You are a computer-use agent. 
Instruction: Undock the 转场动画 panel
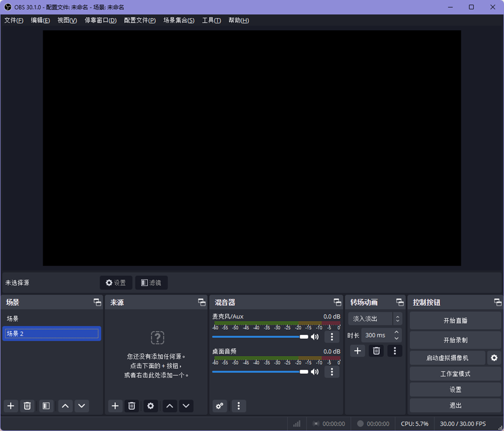[x=400, y=302]
